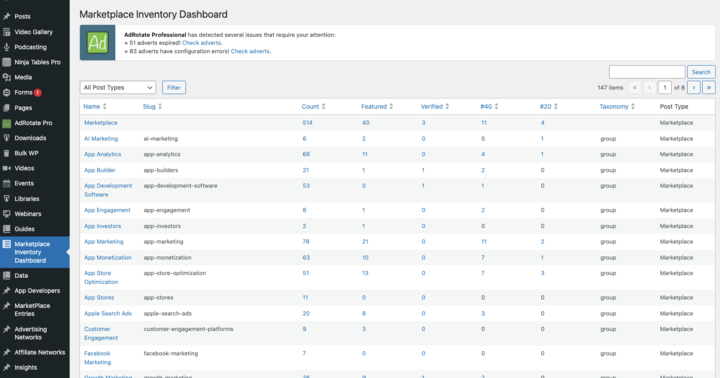Sort table by Count column arrows
This screenshot has width=720, height=378.
coord(323,107)
